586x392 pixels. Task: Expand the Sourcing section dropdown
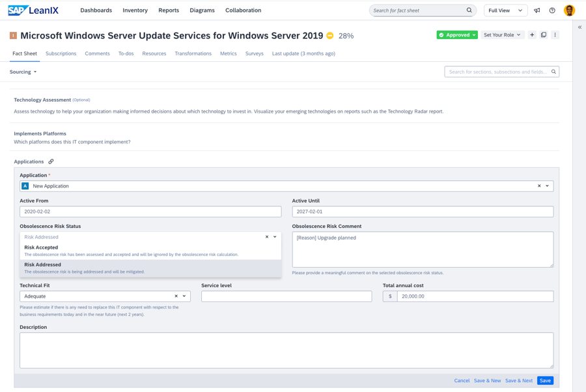tap(23, 72)
